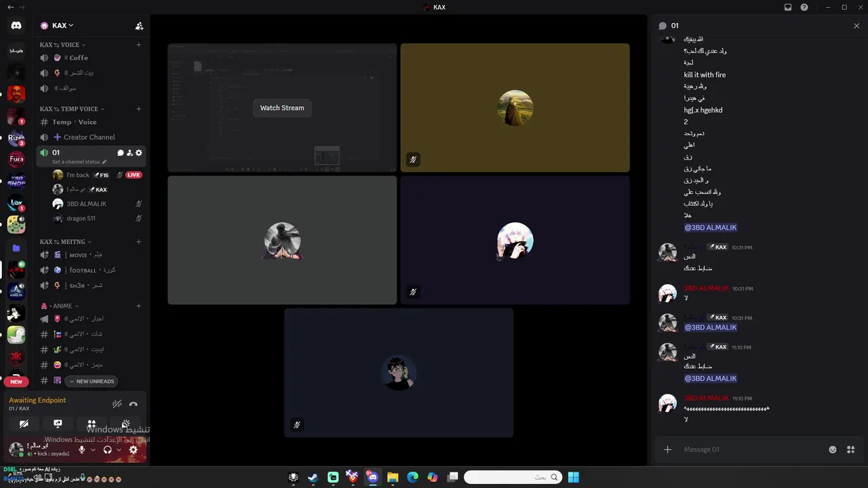
Task: Click invite-to-channel icon on 01 channel row
Action: click(130, 152)
